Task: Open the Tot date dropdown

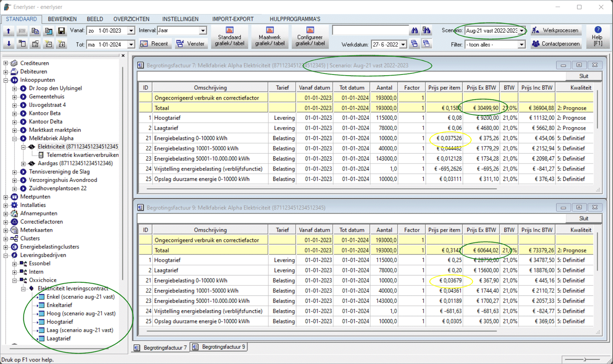Action: (x=131, y=44)
